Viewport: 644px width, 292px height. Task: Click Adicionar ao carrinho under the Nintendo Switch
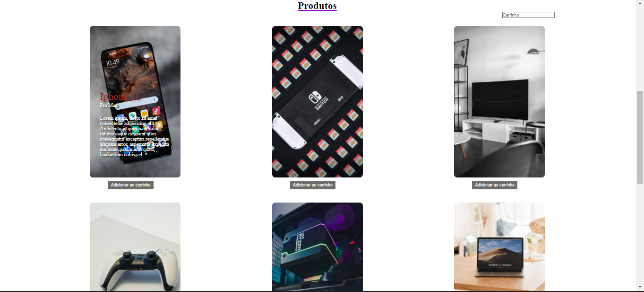point(313,185)
